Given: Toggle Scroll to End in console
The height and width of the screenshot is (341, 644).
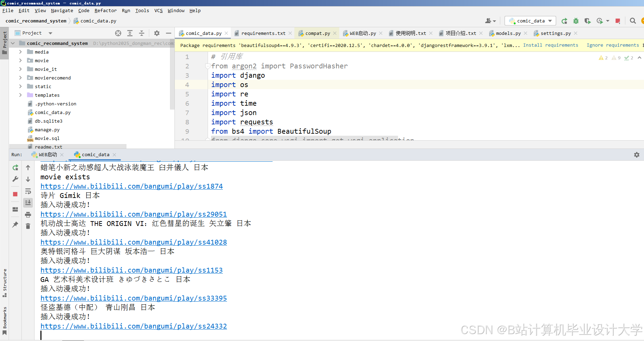Looking at the screenshot, I should pos(28,202).
